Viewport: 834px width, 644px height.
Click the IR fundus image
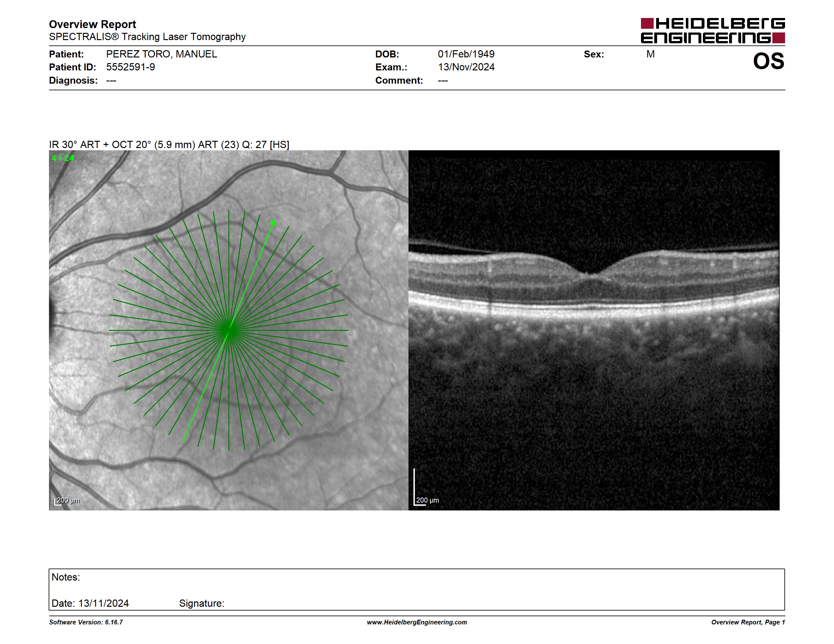click(x=228, y=330)
